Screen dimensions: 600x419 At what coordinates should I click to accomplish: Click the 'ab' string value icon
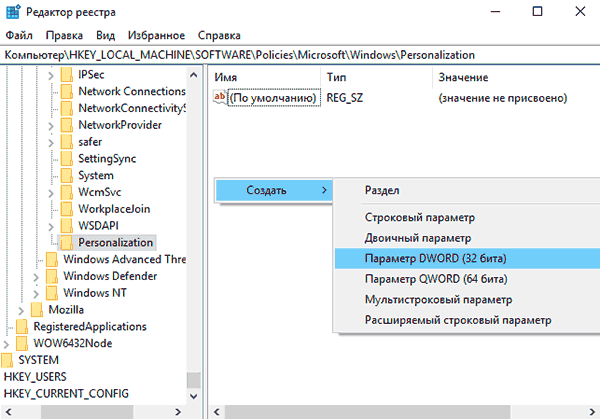(220, 97)
